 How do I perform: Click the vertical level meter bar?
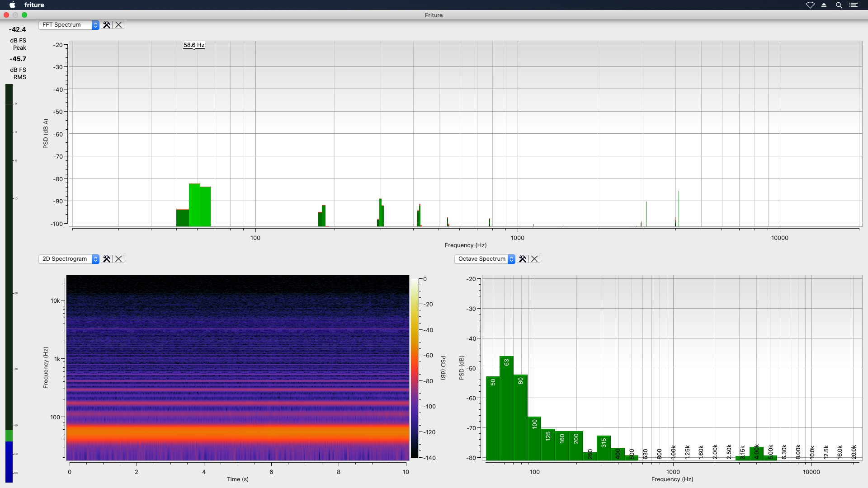tap(9, 283)
